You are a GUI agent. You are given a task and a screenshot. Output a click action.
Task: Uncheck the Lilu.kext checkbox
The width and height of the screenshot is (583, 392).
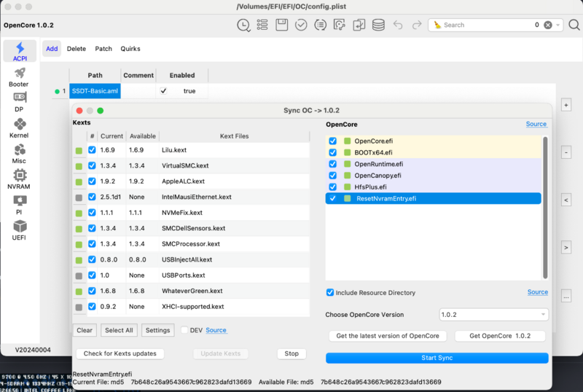click(x=92, y=150)
